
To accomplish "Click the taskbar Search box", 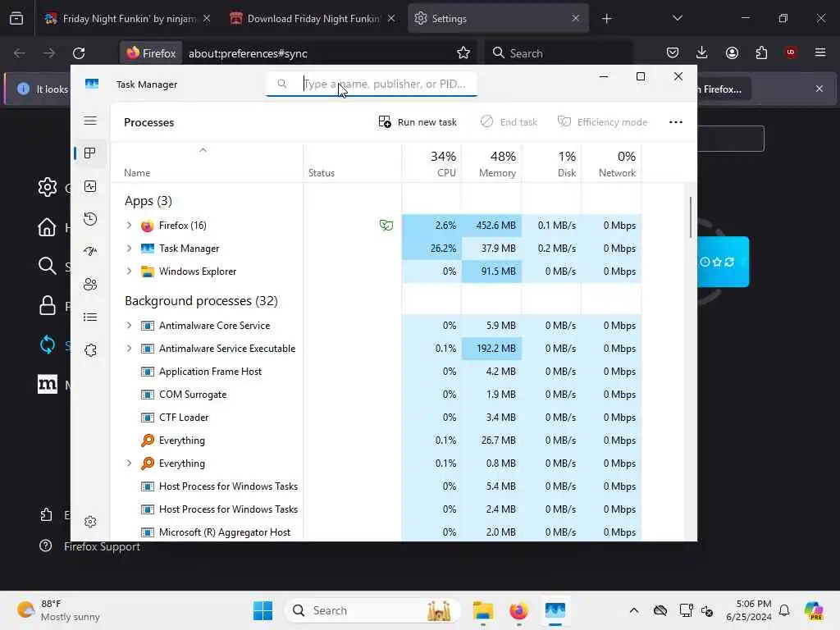I will [x=373, y=610].
